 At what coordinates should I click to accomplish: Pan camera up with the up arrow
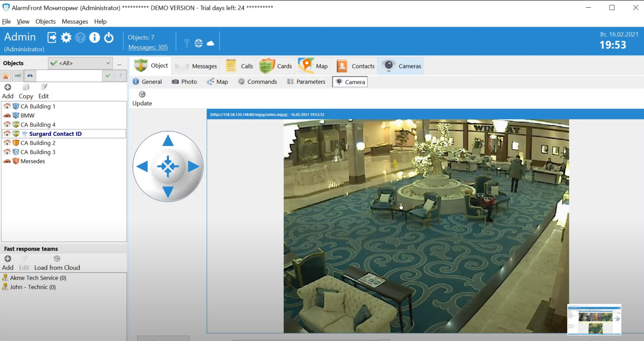point(168,141)
